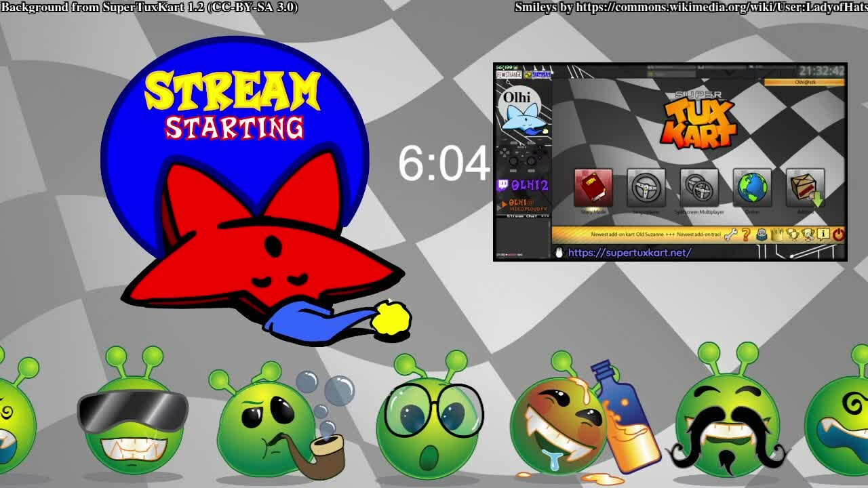The height and width of the screenshot is (488, 868).
Task: Open the Addons cardboard box icon
Action: (x=806, y=188)
